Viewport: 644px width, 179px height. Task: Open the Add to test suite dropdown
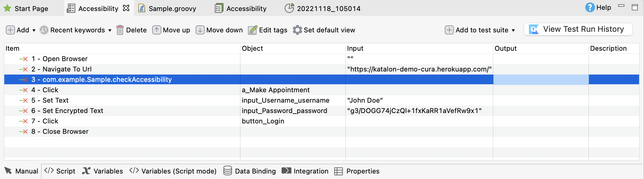513,30
